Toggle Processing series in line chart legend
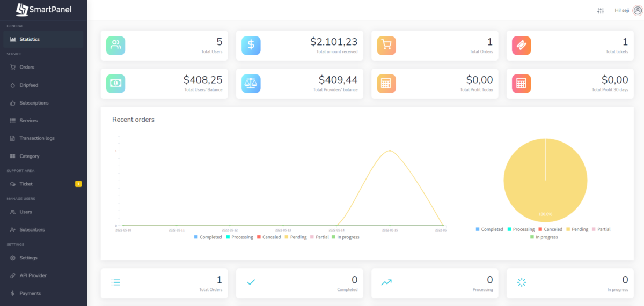 tap(239, 237)
